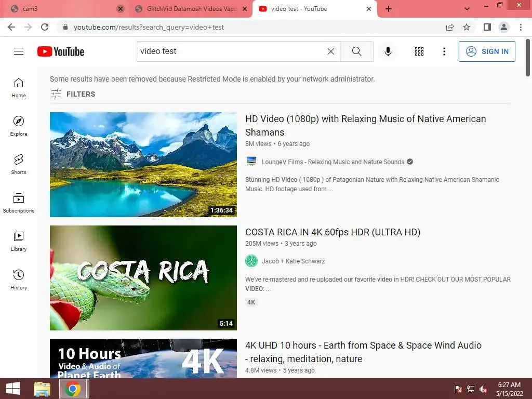The width and height of the screenshot is (532, 399).
Task: Click the browser back arrow
Action: 11,27
